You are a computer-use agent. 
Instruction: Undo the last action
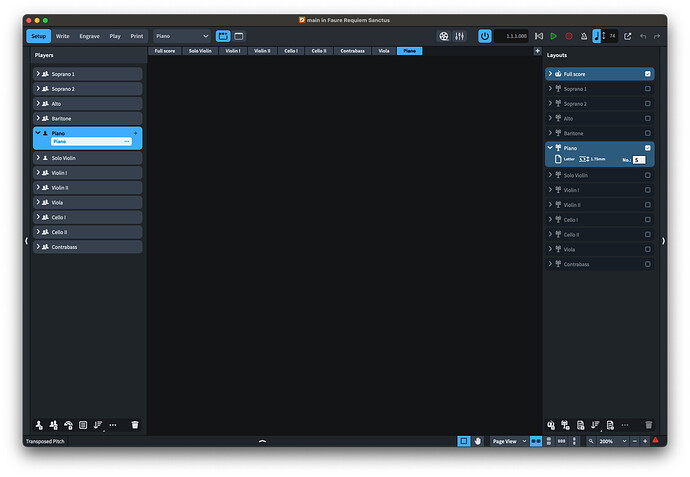pyautogui.click(x=643, y=36)
